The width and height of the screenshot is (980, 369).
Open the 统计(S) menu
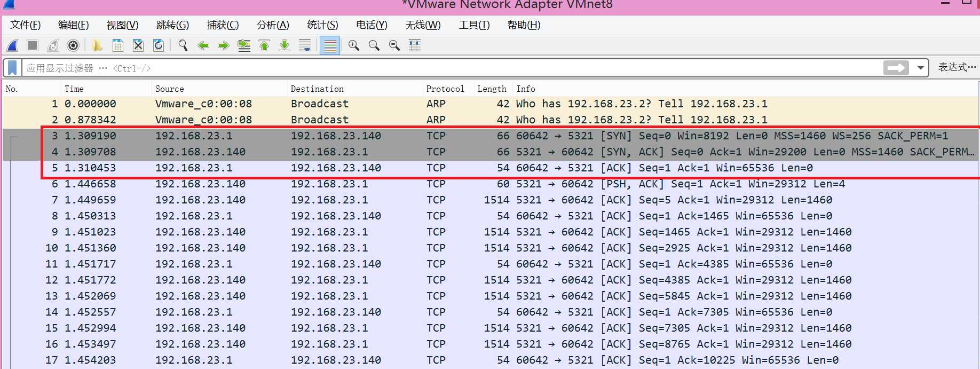tap(322, 25)
